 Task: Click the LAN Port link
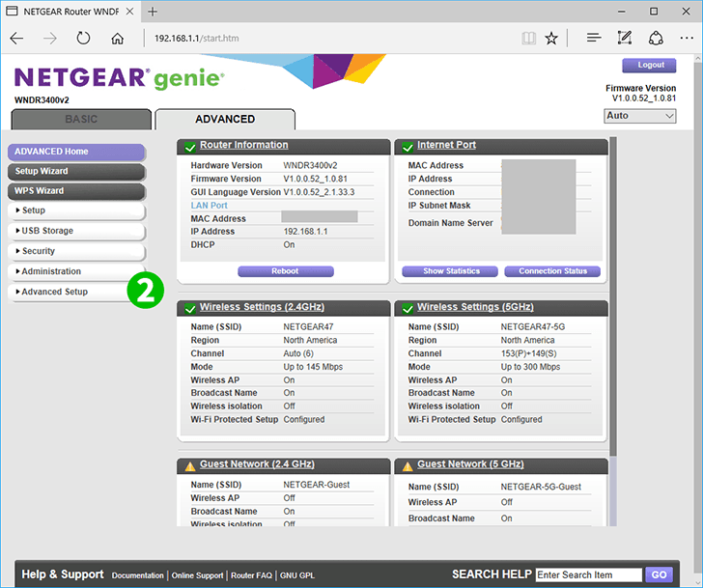click(209, 206)
